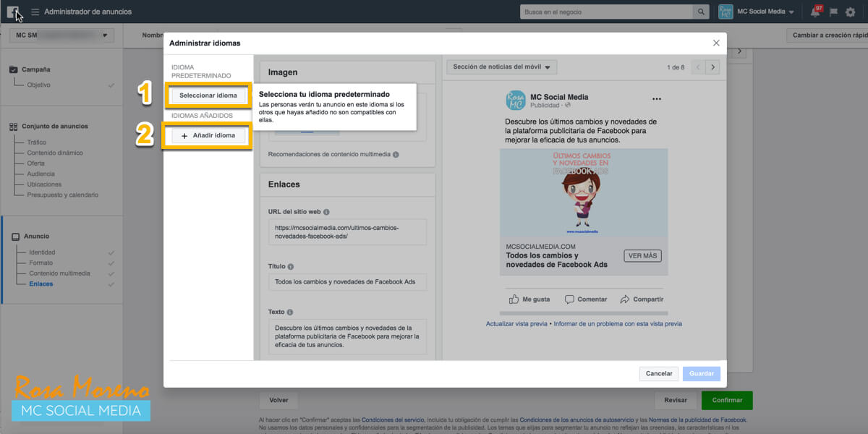This screenshot has height=434, width=868.
Task: Select Presupuesto y calendario in sidebar
Action: coord(63,195)
